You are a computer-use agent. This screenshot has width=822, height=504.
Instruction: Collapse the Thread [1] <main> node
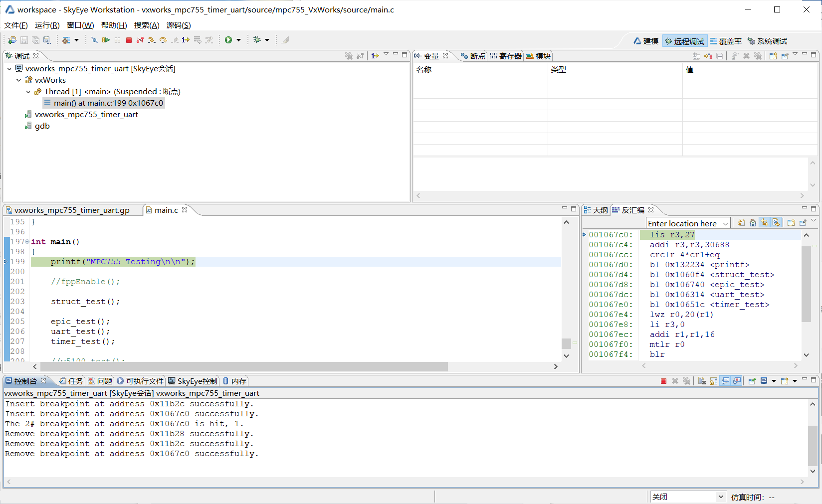point(28,92)
